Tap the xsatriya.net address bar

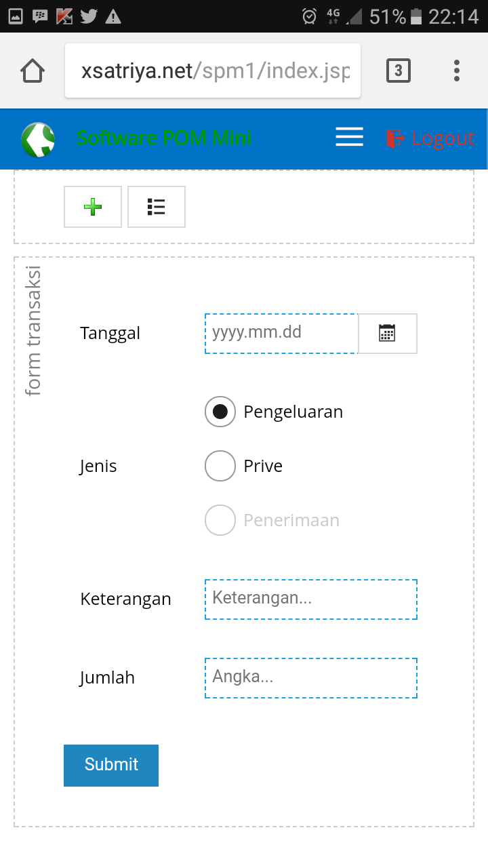213,71
